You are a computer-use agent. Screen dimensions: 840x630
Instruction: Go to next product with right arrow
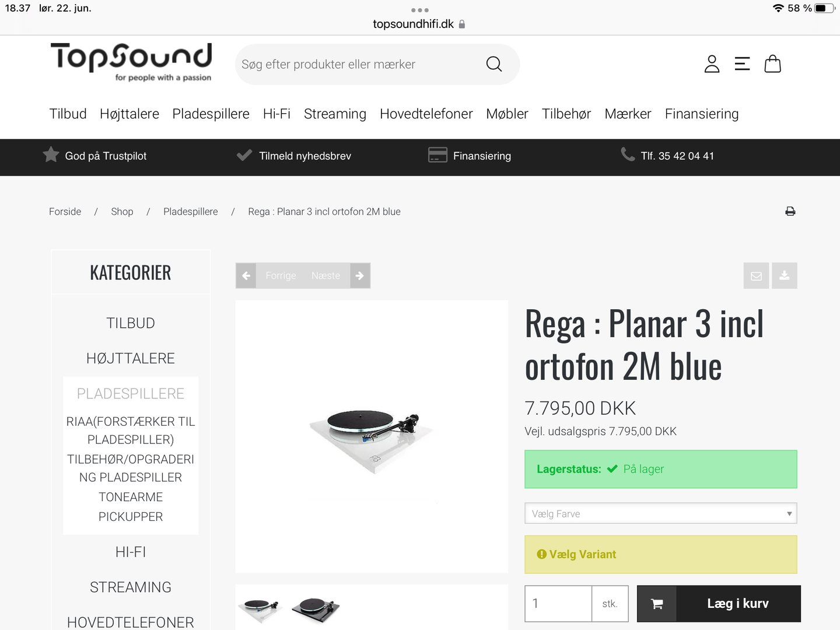pos(360,276)
